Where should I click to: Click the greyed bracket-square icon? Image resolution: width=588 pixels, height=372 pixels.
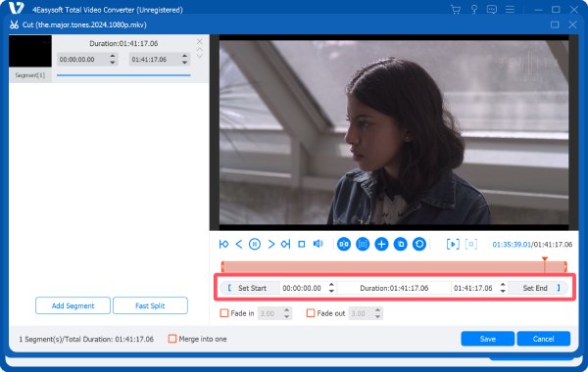pos(471,245)
